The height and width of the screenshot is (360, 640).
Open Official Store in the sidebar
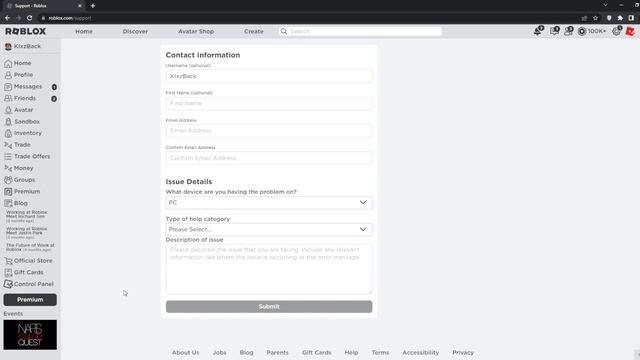pyautogui.click(x=28, y=260)
